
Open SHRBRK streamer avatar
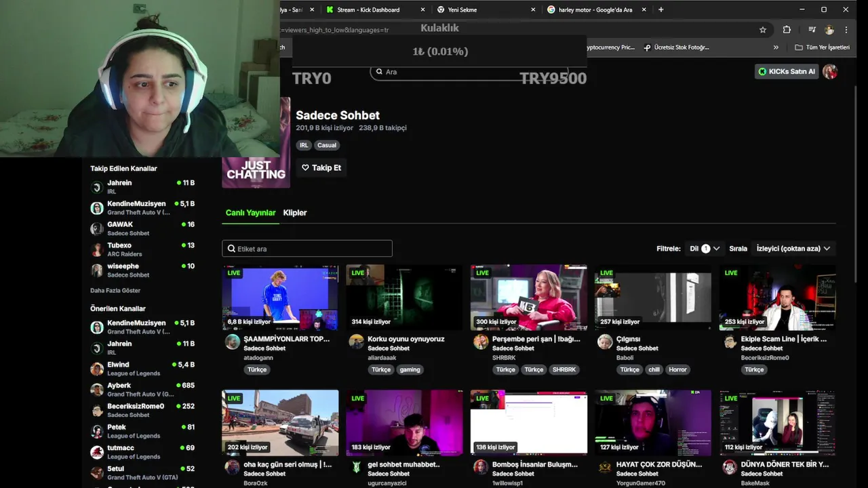(x=481, y=342)
